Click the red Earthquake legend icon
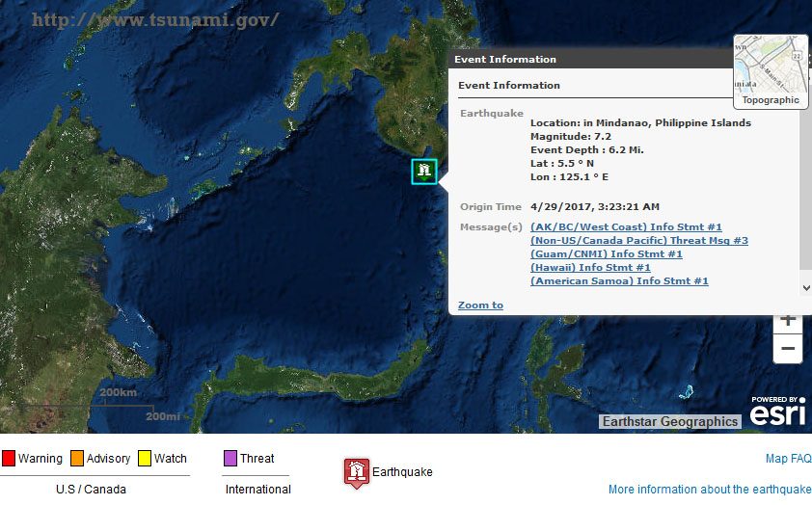The width and height of the screenshot is (812, 505). point(356,473)
